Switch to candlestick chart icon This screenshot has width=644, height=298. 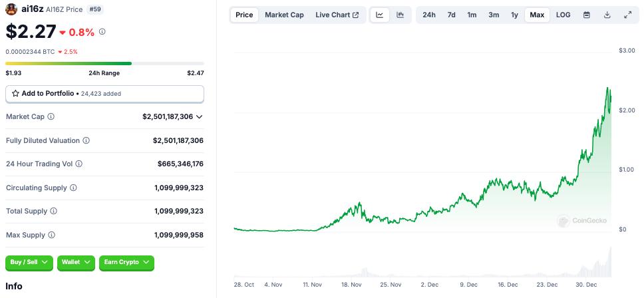400,15
